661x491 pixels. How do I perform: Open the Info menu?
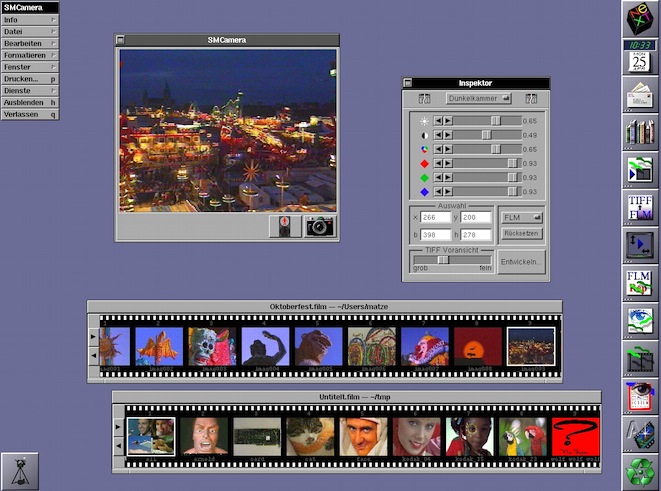point(30,20)
